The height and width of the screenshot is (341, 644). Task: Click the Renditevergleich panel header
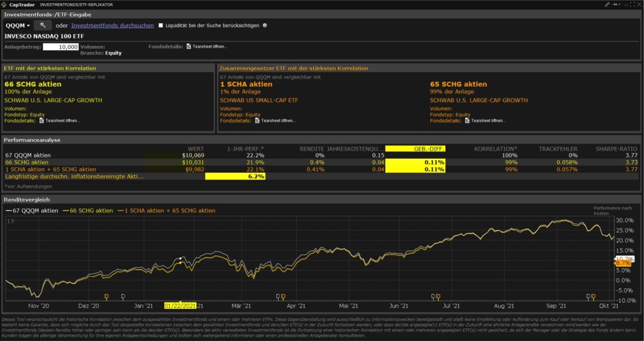pyautogui.click(x=321, y=200)
